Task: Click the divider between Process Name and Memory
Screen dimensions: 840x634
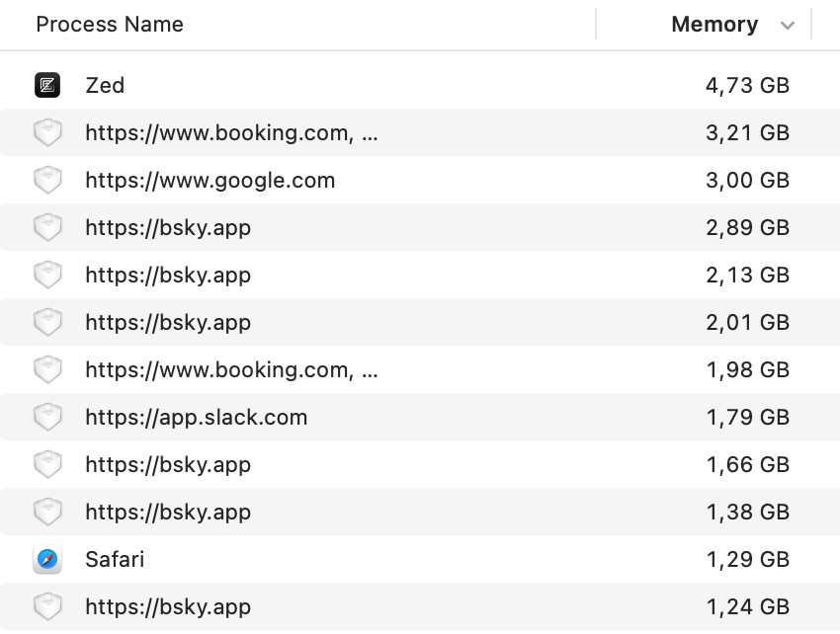Action: pos(596,25)
